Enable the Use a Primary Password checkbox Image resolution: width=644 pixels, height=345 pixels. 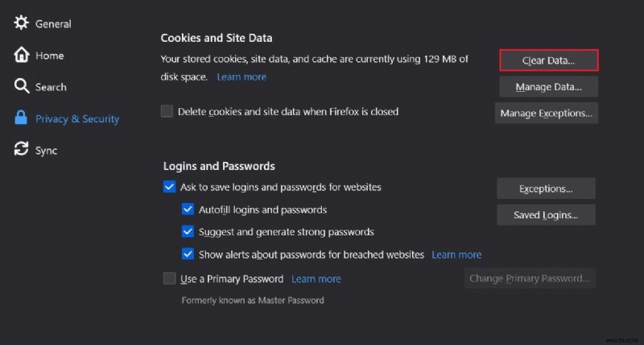pyautogui.click(x=169, y=279)
